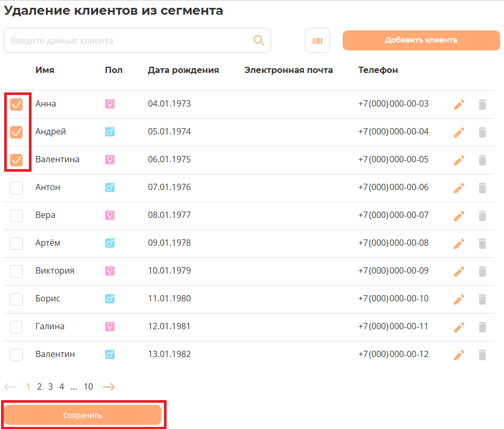
Task: Click pencil icon for Виктория
Action: tap(459, 271)
